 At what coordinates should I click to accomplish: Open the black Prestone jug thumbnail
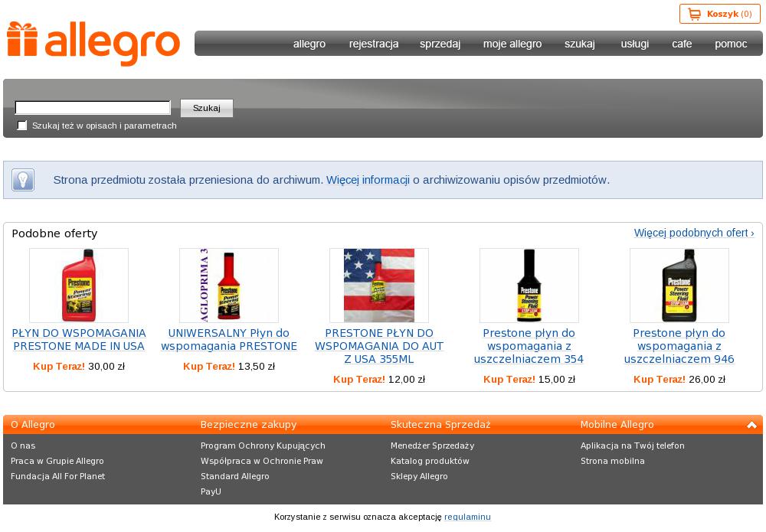[679, 286]
